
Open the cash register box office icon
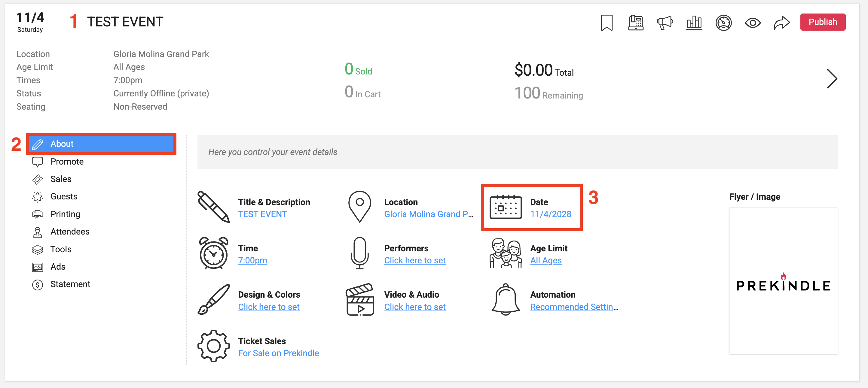(x=635, y=23)
